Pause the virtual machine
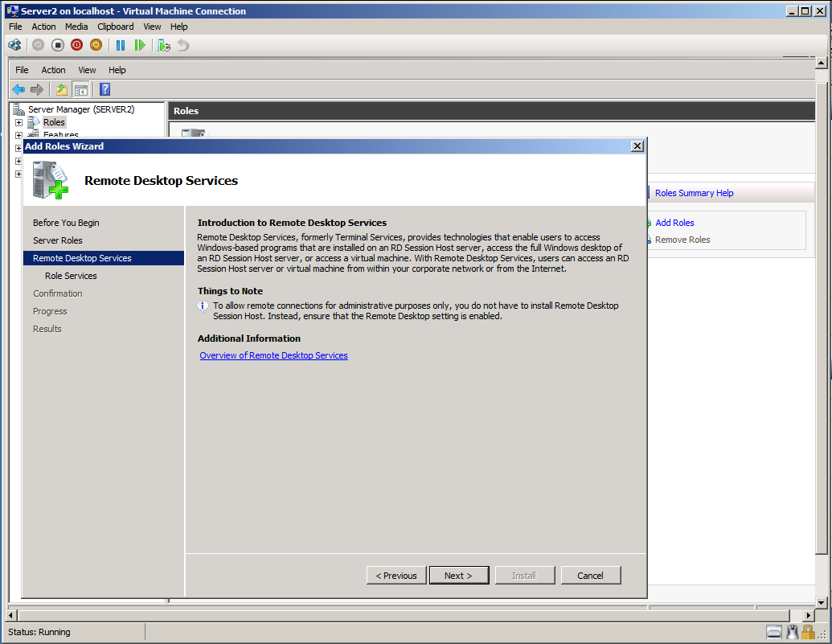832x644 pixels. [121, 46]
